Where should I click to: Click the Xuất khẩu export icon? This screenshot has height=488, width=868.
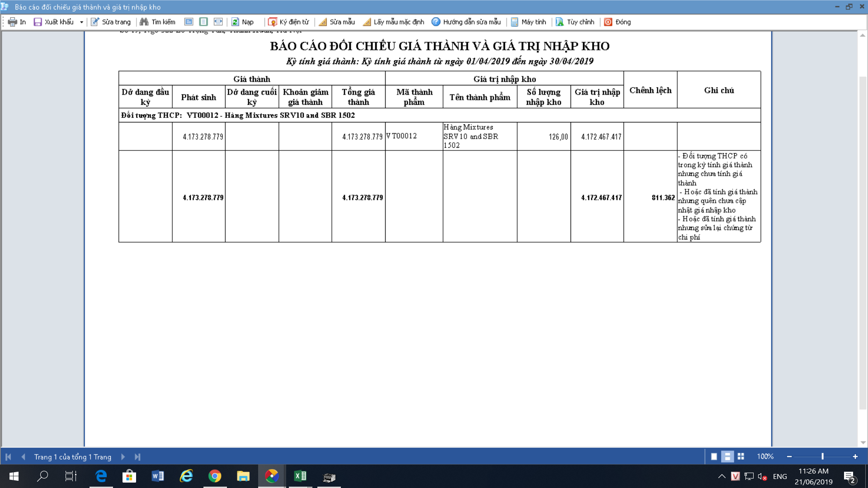click(38, 22)
